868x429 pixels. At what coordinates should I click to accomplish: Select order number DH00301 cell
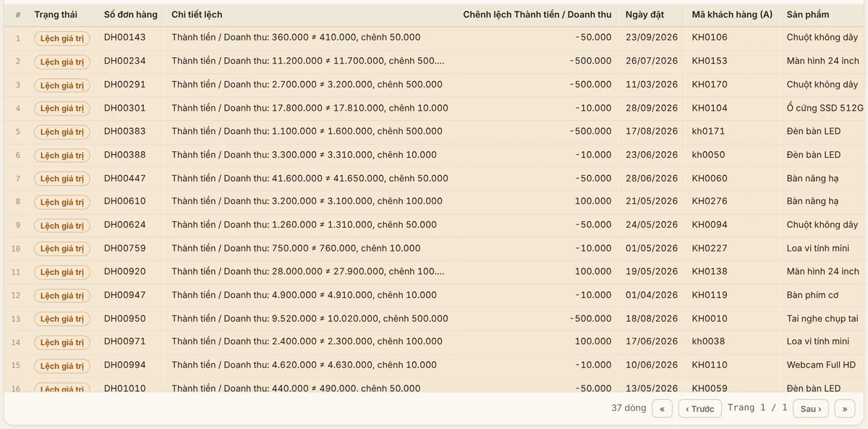point(124,108)
